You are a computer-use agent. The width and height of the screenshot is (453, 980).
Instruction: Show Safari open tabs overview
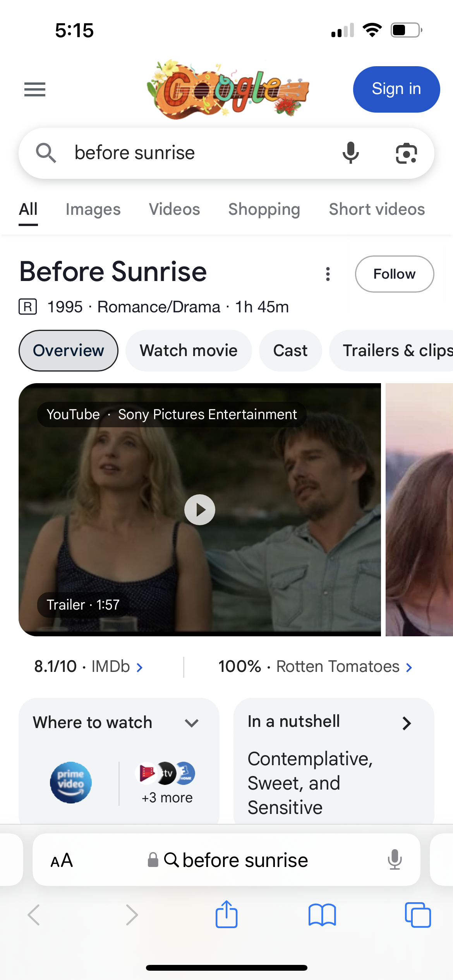click(418, 915)
